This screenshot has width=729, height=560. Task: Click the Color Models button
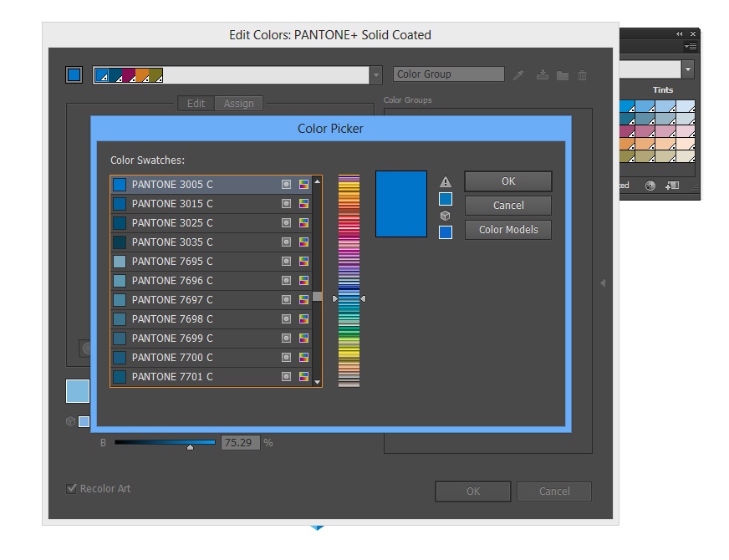[x=507, y=230]
